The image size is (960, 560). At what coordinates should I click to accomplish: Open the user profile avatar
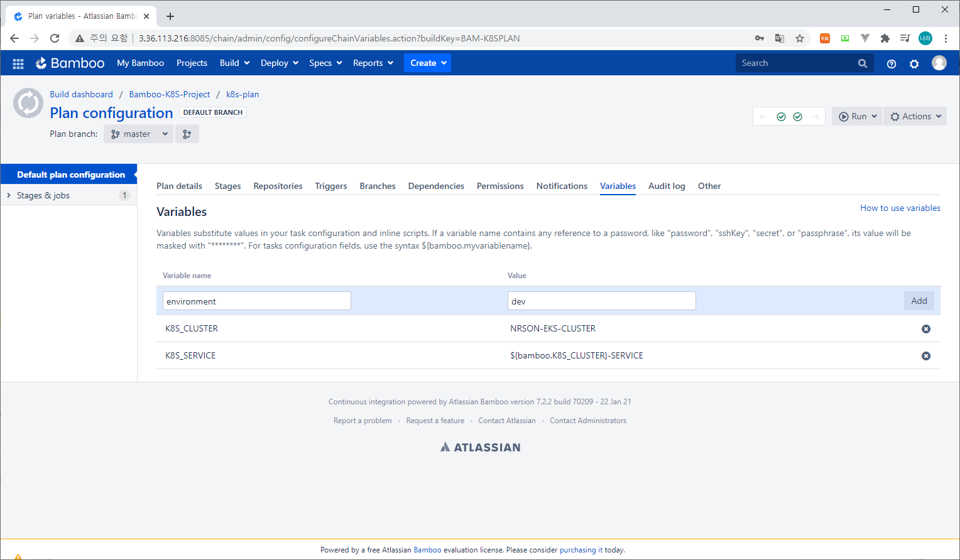click(x=939, y=63)
